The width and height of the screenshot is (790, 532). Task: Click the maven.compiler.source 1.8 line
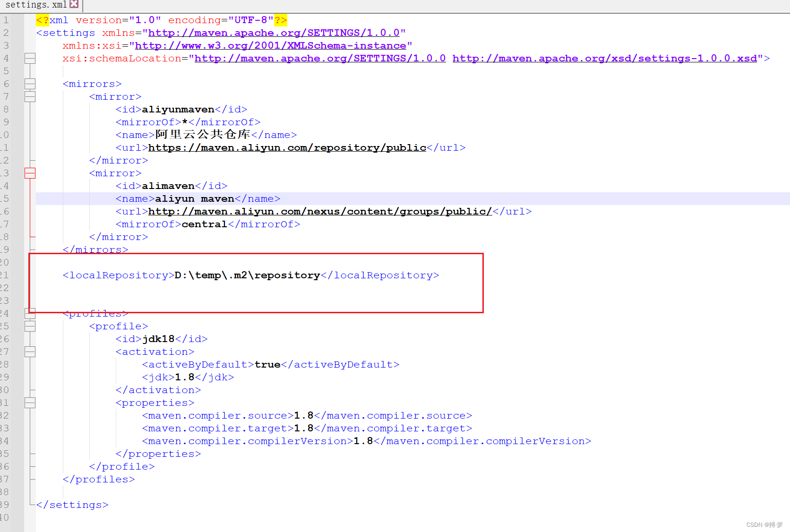(307, 416)
